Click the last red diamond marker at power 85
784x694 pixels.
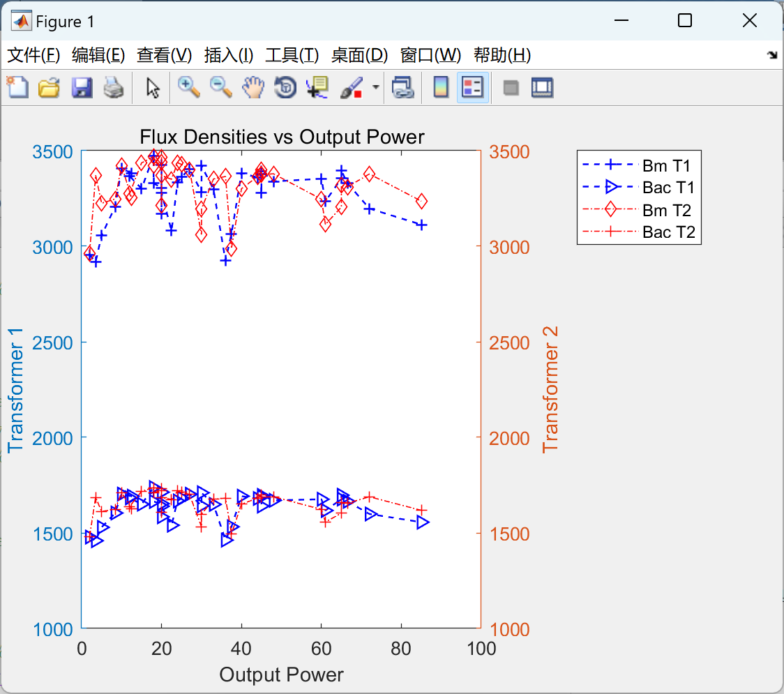pos(421,201)
